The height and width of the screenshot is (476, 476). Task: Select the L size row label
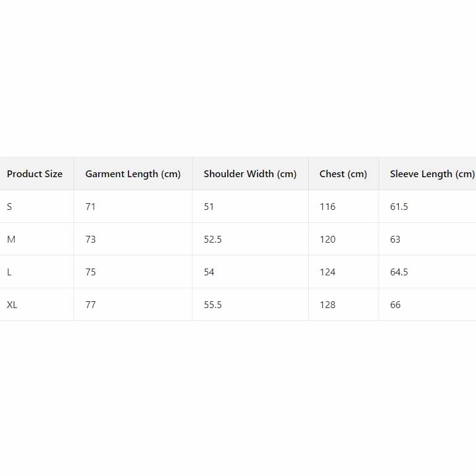coord(9,272)
